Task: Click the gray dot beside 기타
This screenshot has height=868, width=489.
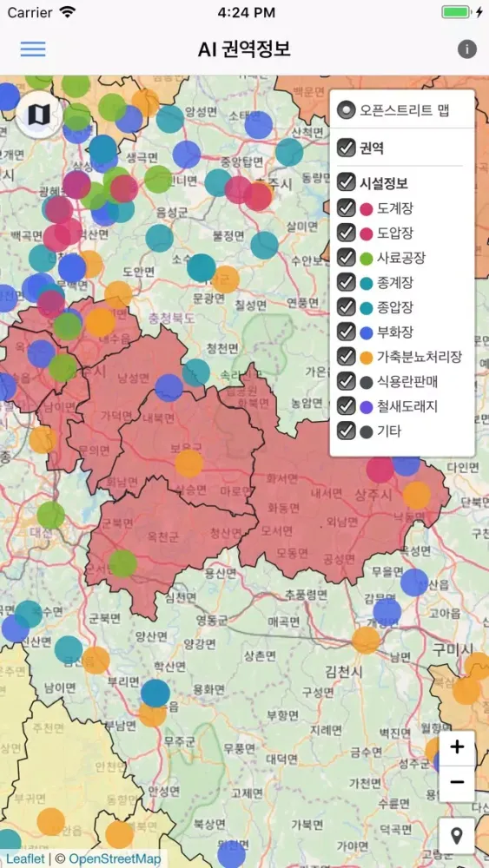Action: click(x=366, y=431)
